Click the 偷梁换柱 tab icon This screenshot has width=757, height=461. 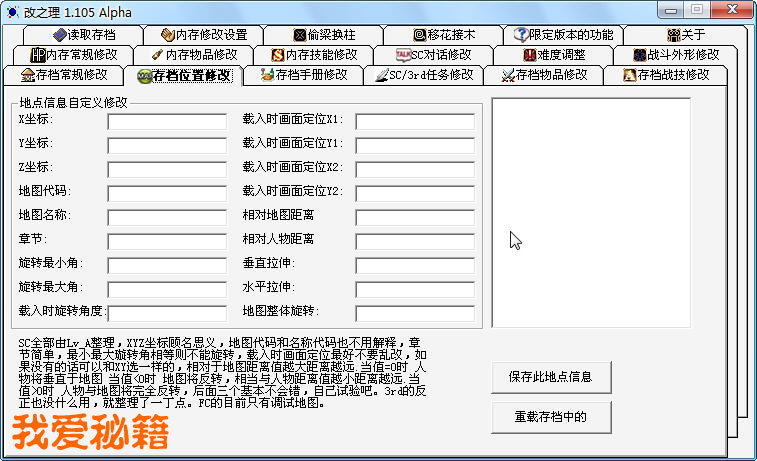pyautogui.click(x=300, y=35)
